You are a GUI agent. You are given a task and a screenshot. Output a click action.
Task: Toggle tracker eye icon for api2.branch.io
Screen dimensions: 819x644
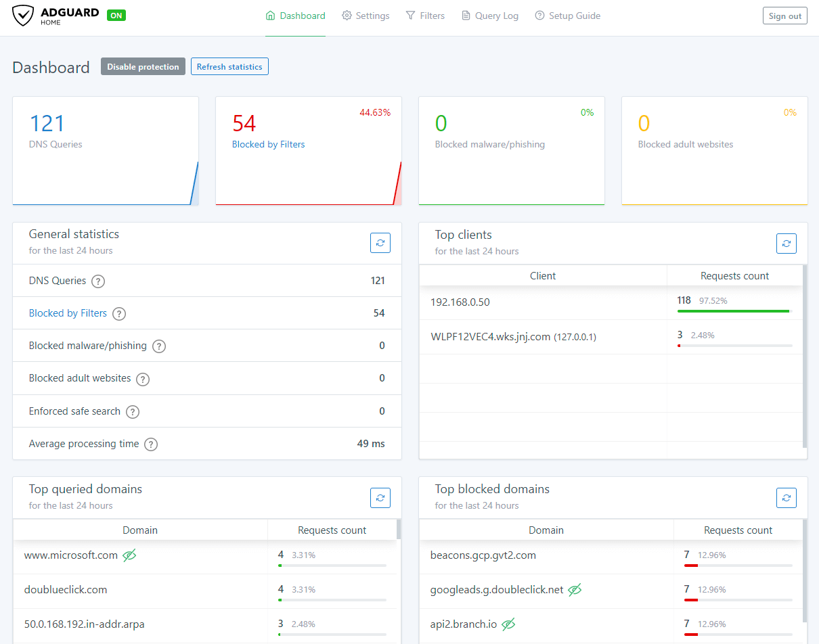pyautogui.click(x=508, y=624)
